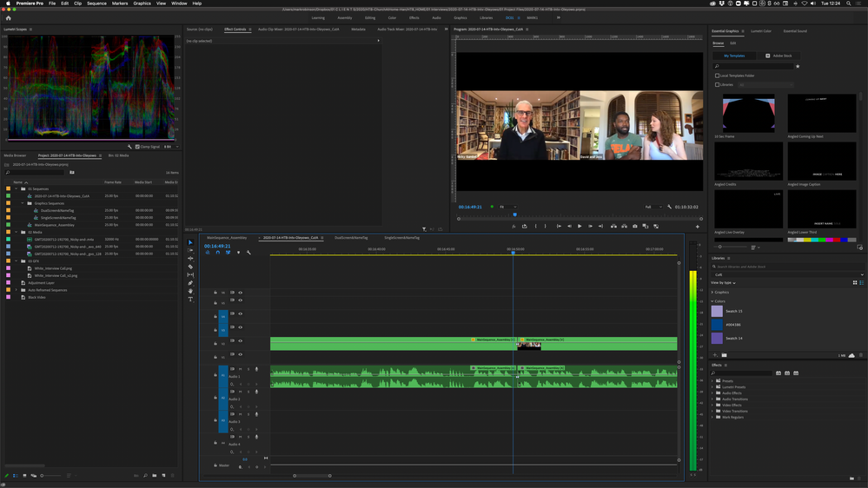868x488 pixels.
Task: Select the Pen tool
Action: 190,283
